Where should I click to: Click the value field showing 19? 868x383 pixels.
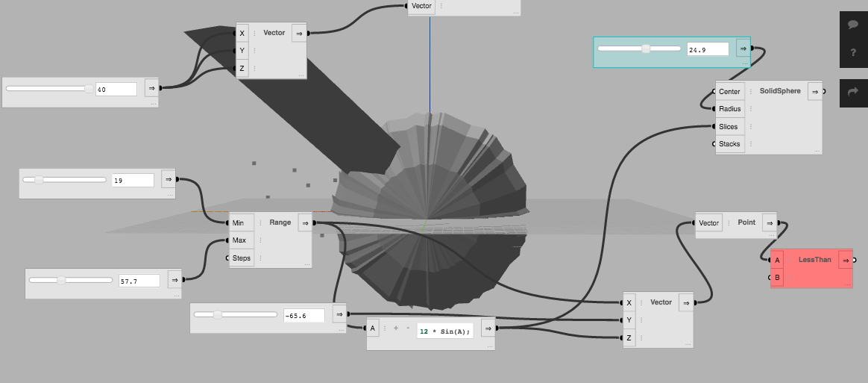point(133,180)
